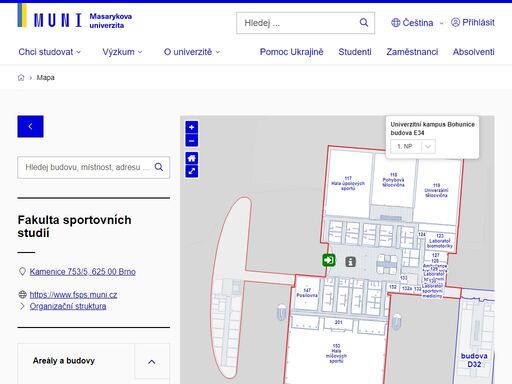
Task: Zoom out the map with minus button
Action: [192, 141]
